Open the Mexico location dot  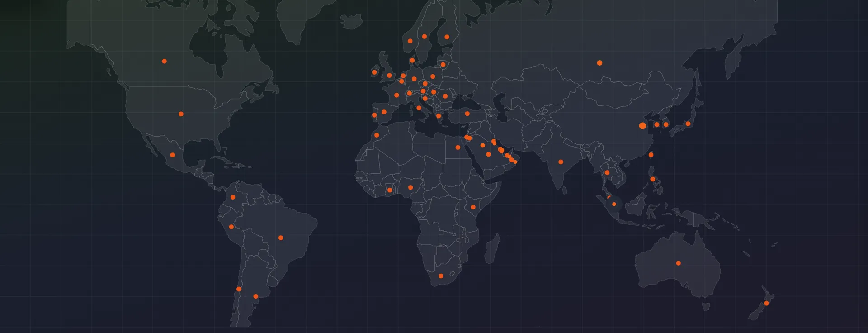[172, 155]
